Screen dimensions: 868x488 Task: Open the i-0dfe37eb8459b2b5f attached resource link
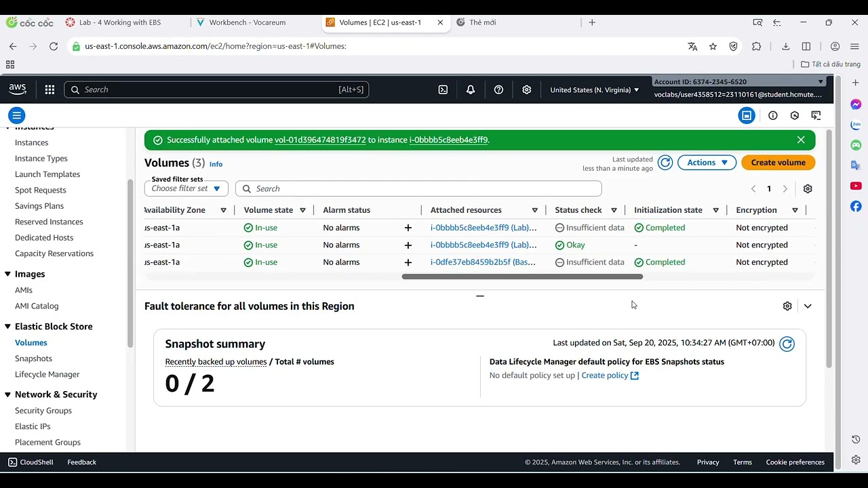483,262
